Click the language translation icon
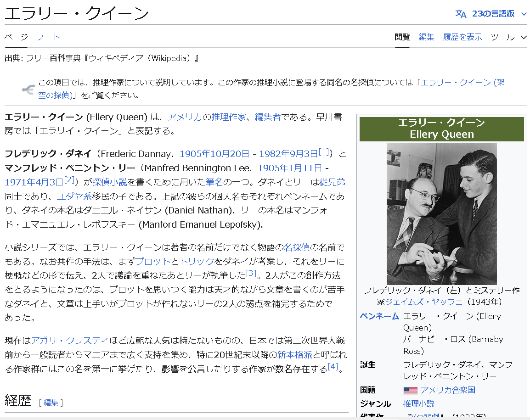Image resolution: width=530 pixels, height=420 pixels. pyautogui.click(x=461, y=14)
